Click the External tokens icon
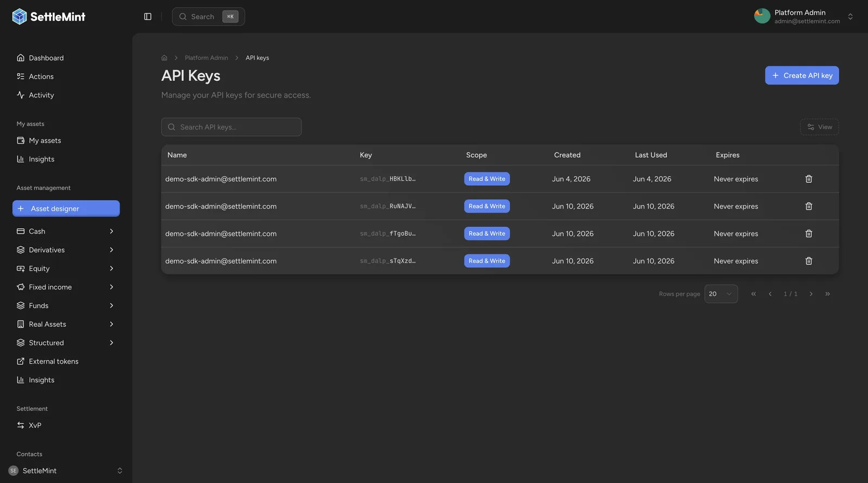Screen dimensions: 868x483 coord(21,362)
